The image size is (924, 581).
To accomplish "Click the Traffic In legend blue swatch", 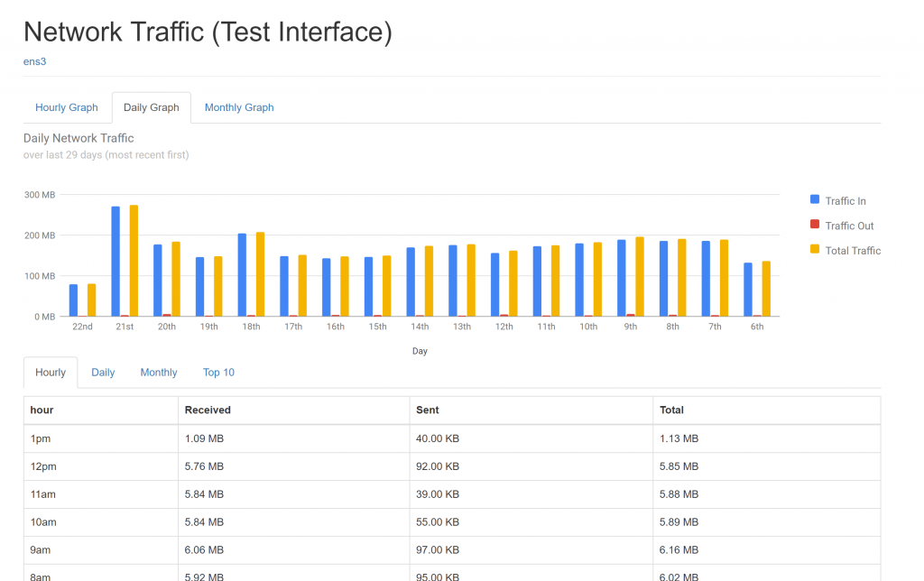I will 815,199.
